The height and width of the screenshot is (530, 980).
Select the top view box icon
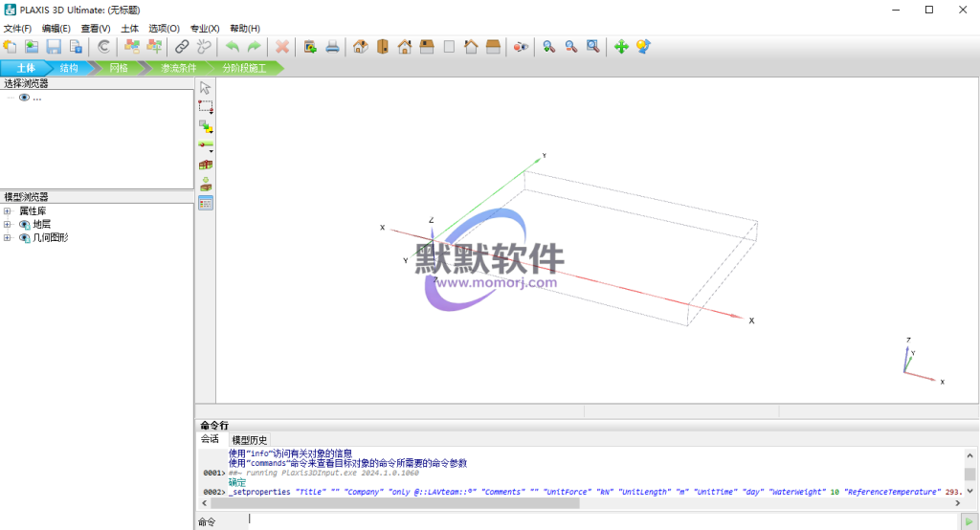tap(427, 46)
